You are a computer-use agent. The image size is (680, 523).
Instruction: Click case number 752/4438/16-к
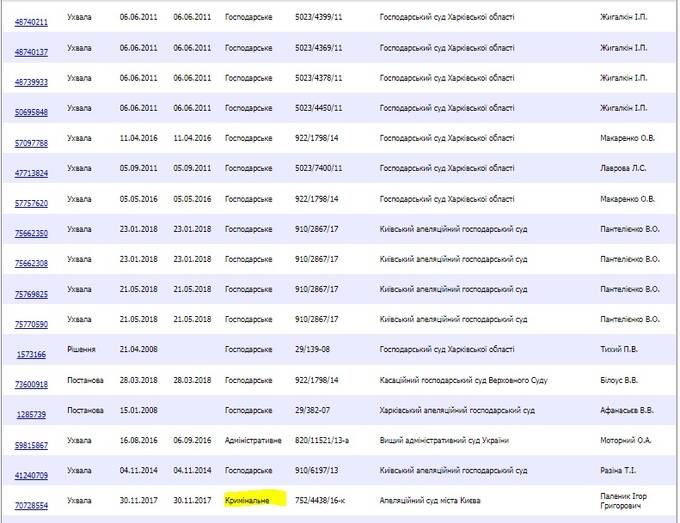click(x=324, y=499)
